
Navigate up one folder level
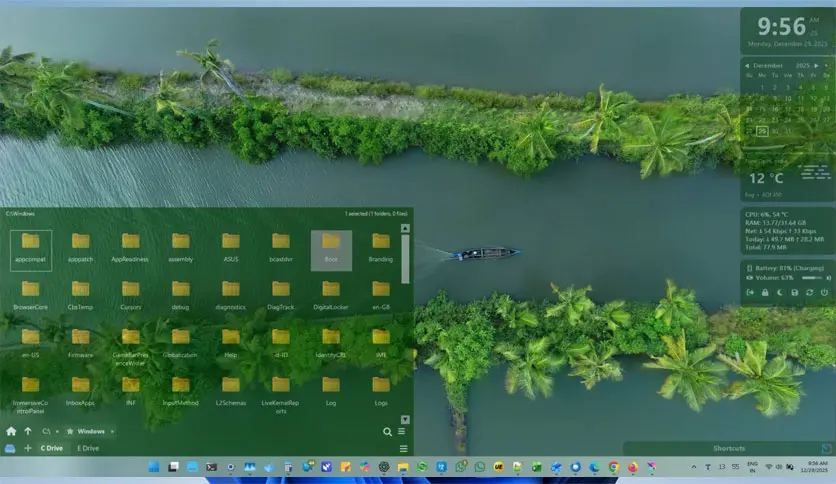click(28, 431)
